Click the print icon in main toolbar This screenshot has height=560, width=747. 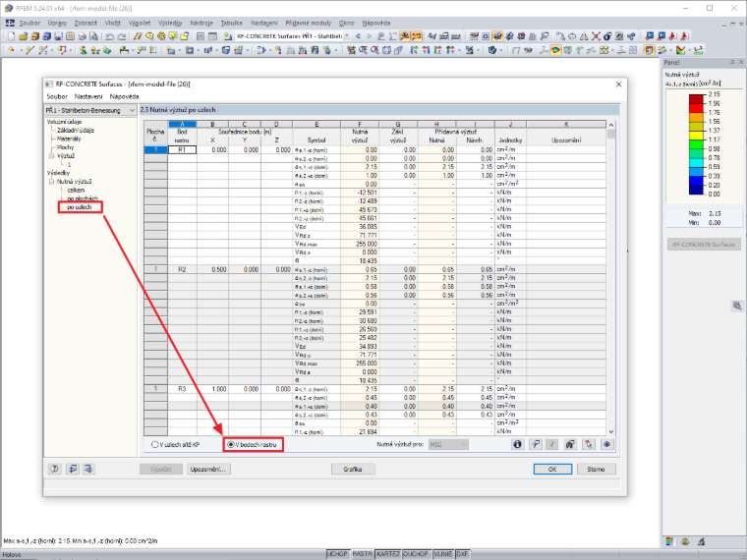click(82, 36)
